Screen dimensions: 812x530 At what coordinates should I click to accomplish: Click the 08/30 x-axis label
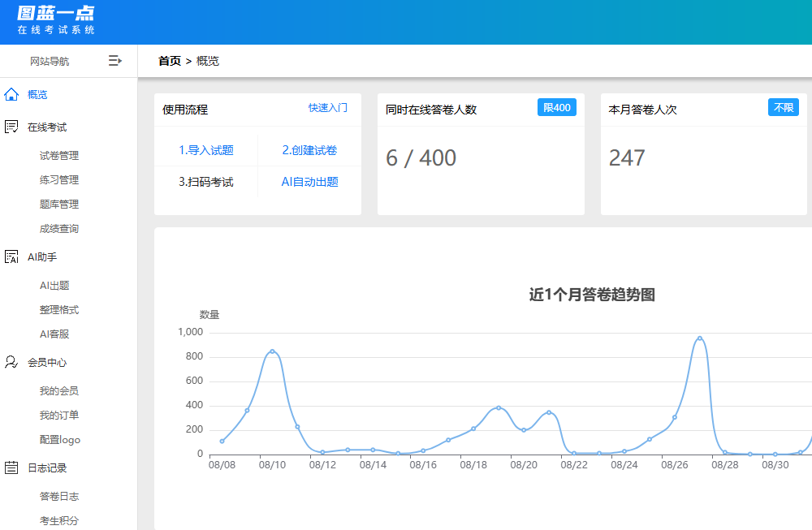[775, 465]
